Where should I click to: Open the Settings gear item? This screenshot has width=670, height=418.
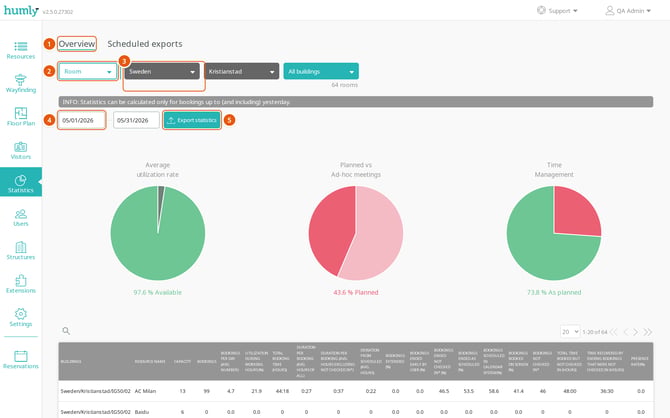(x=21, y=318)
